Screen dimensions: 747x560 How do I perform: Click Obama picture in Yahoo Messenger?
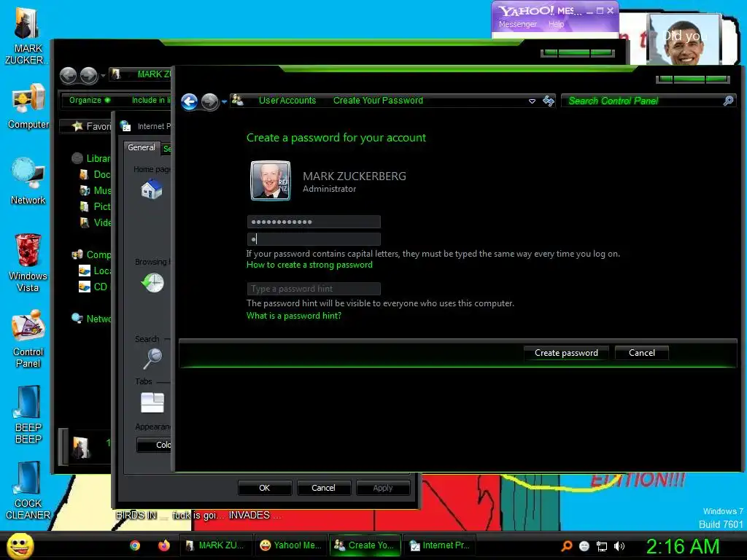tap(685, 41)
